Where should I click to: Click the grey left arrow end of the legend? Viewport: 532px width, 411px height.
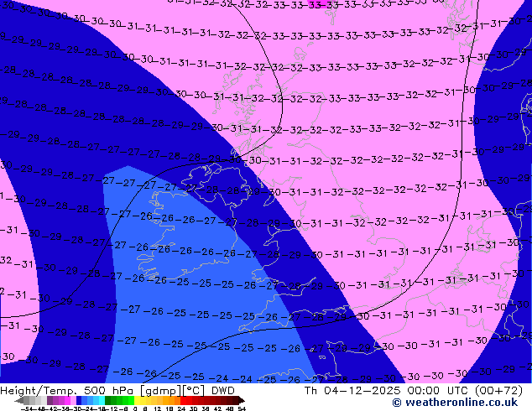pyautogui.click(x=19, y=400)
